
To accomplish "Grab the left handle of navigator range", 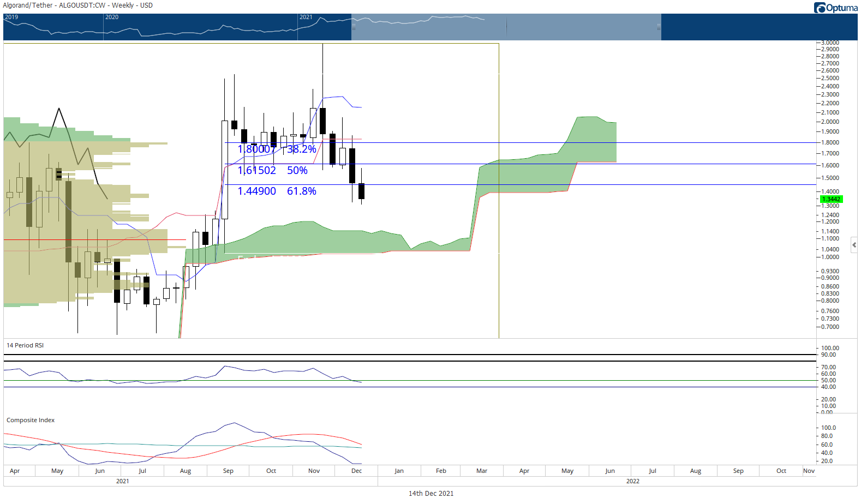I will coord(354,27).
